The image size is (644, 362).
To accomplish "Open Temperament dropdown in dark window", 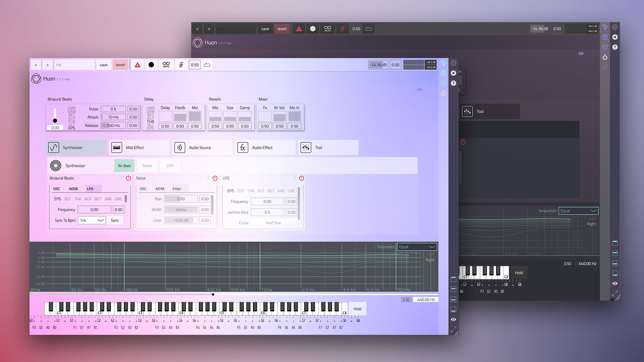I will click(578, 211).
